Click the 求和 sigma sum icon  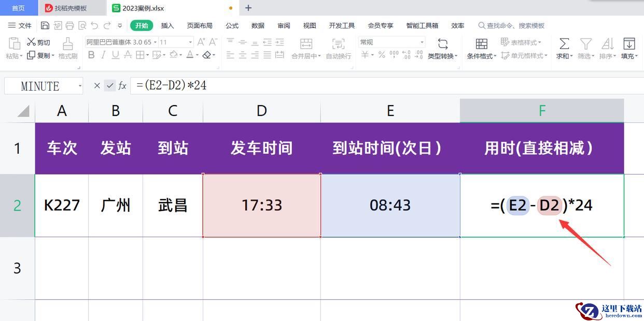(565, 49)
